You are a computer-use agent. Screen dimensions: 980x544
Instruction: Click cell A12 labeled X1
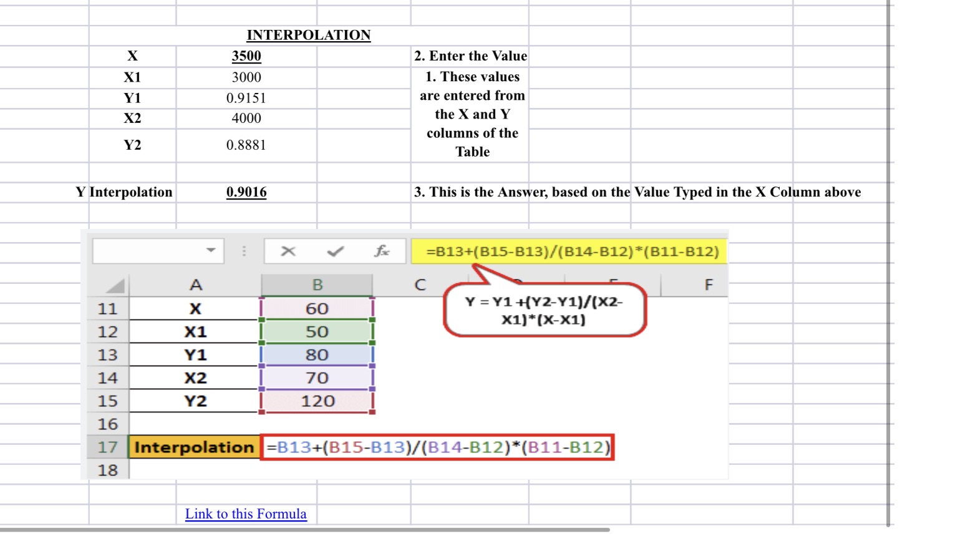point(195,332)
